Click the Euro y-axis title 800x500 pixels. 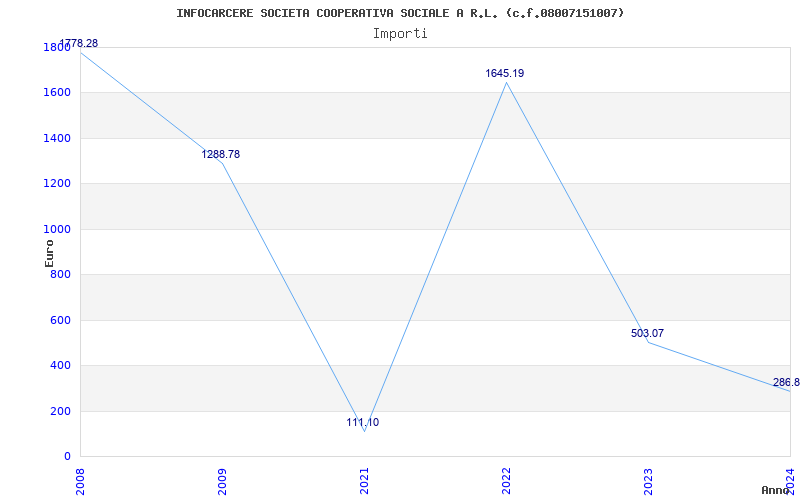[49, 253]
